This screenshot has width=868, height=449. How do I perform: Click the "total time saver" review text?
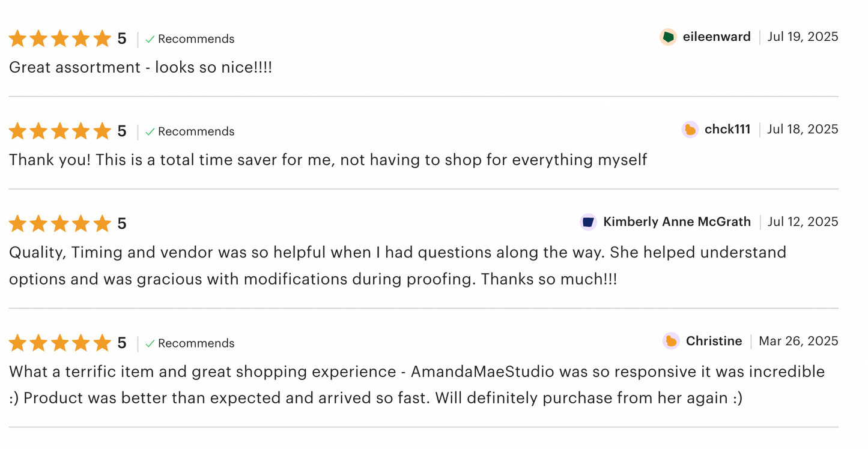328,160
